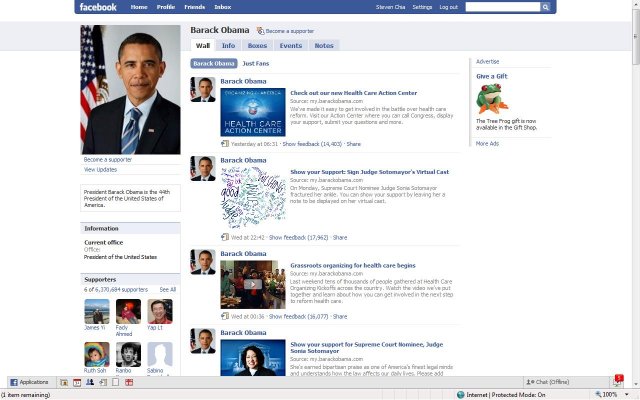Switch to the Events tab
This screenshot has height=400, width=640.
coord(291,45)
